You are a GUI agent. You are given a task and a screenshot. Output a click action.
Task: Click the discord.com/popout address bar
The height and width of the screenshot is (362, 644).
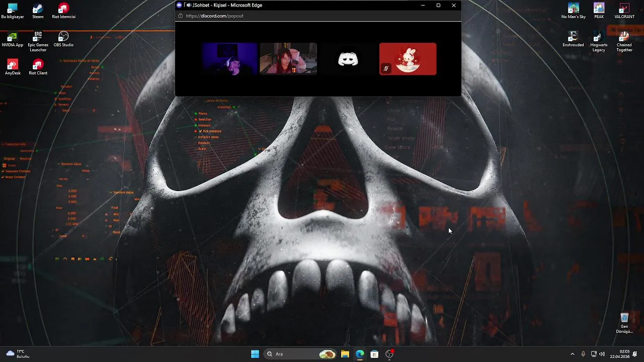[x=214, y=16]
